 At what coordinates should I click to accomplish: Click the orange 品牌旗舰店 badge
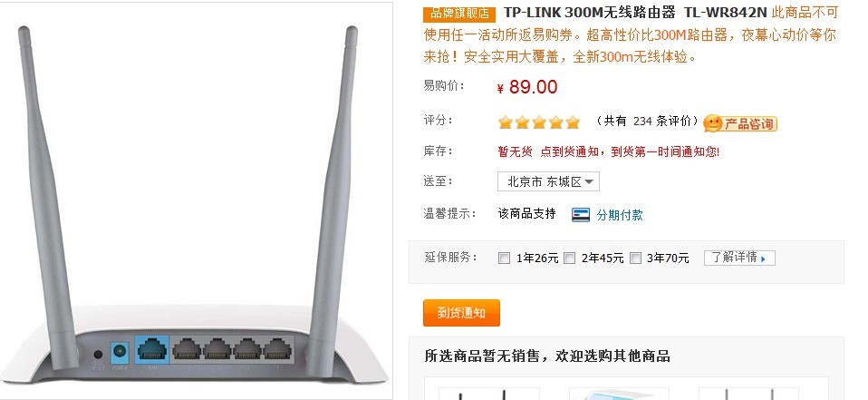pos(459,14)
